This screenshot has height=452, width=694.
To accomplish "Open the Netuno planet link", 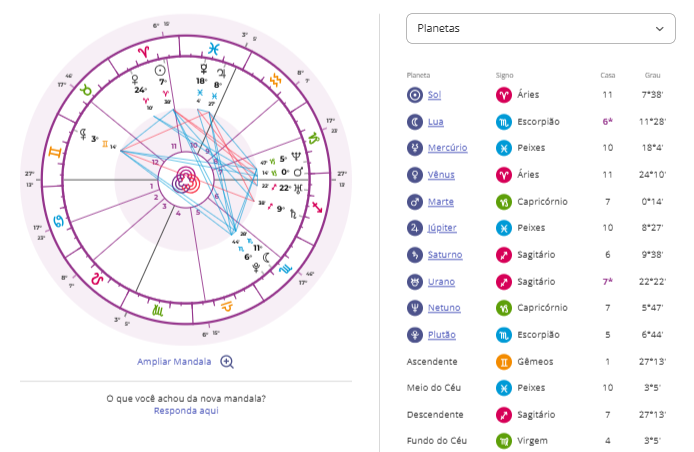I will click(444, 307).
